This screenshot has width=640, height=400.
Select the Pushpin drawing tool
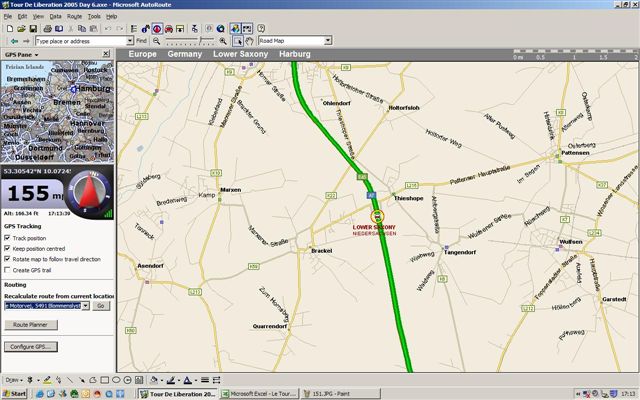30,380
